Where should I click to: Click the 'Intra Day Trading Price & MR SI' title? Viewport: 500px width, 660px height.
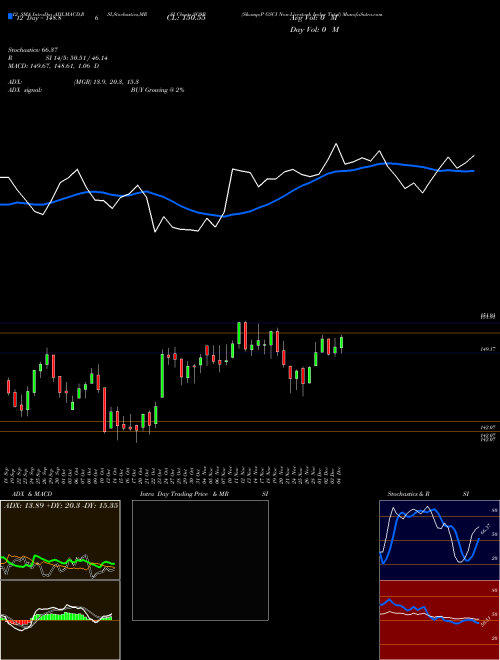pos(204,494)
